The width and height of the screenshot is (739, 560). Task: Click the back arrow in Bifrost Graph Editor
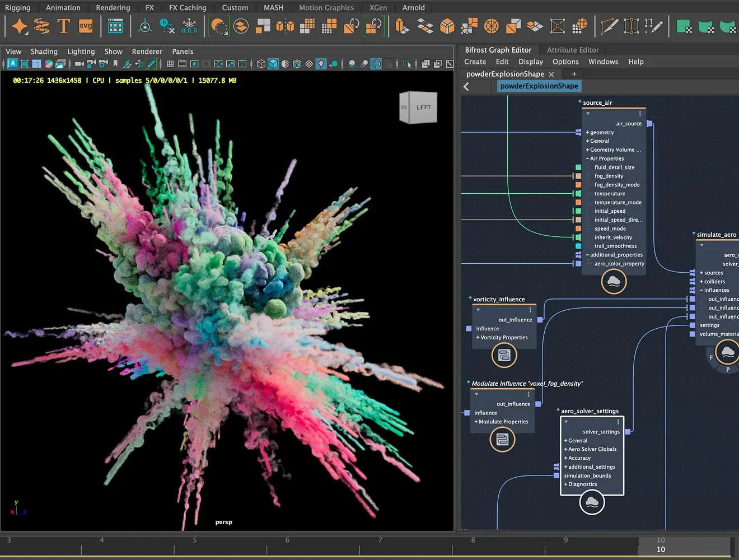point(468,86)
